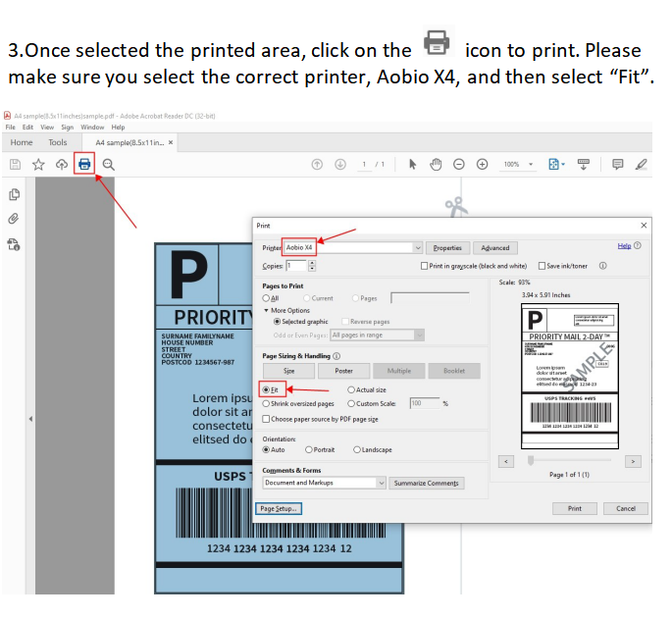
Task: Click the scrolling mode toolbar icon
Action: pos(584,164)
